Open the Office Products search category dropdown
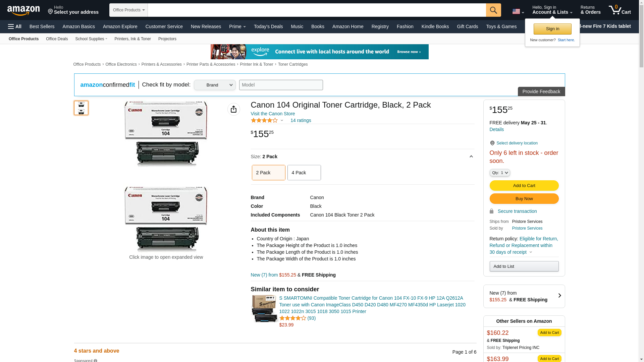644x362 pixels. [128, 10]
